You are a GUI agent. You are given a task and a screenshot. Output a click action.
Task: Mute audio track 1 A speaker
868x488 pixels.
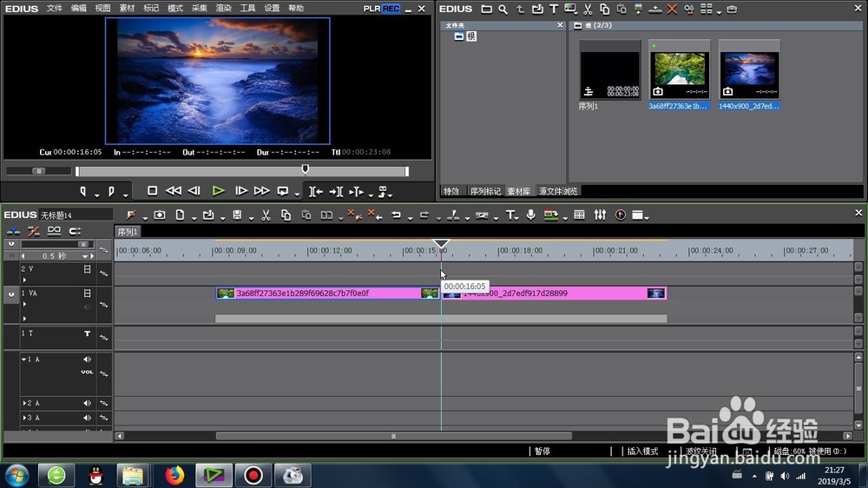point(87,359)
